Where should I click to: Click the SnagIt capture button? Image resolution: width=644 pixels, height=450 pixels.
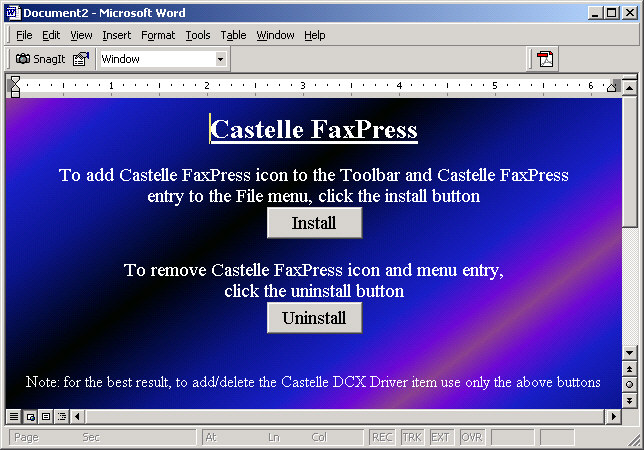click(x=41, y=59)
